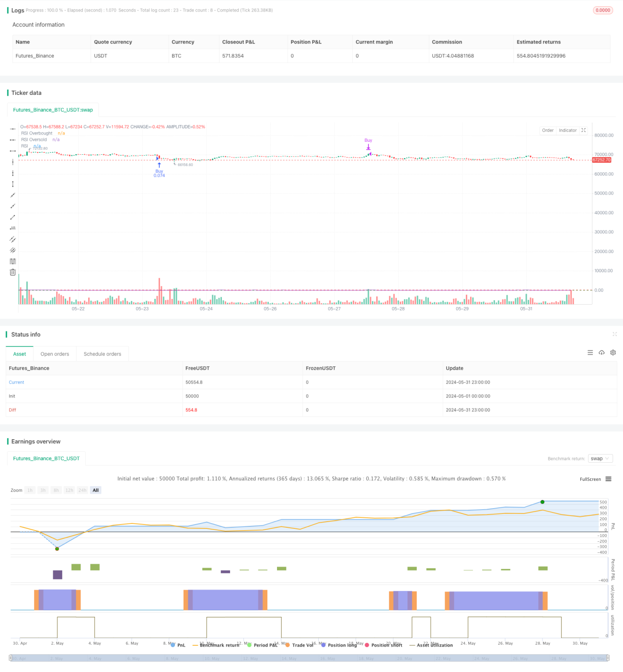Viewport: 623px width, 672px height.
Task: Click the Init row label in the Asset table
Action: pyautogui.click(x=12, y=396)
